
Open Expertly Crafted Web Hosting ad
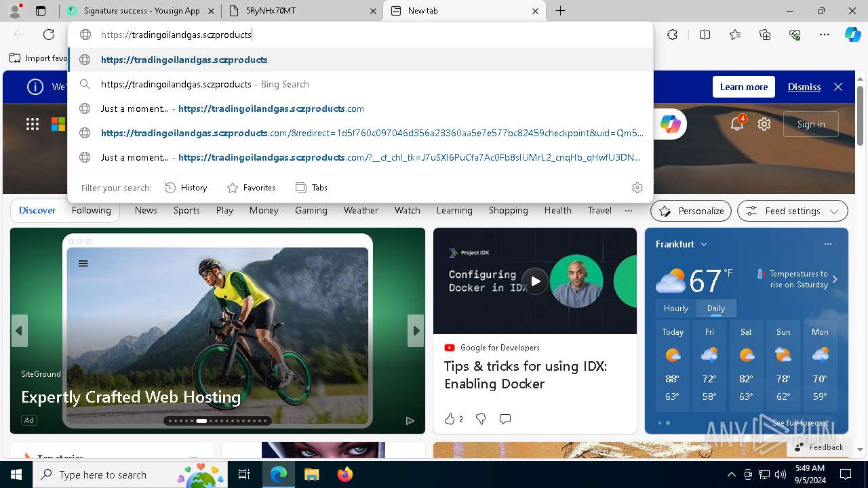pyautogui.click(x=131, y=397)
